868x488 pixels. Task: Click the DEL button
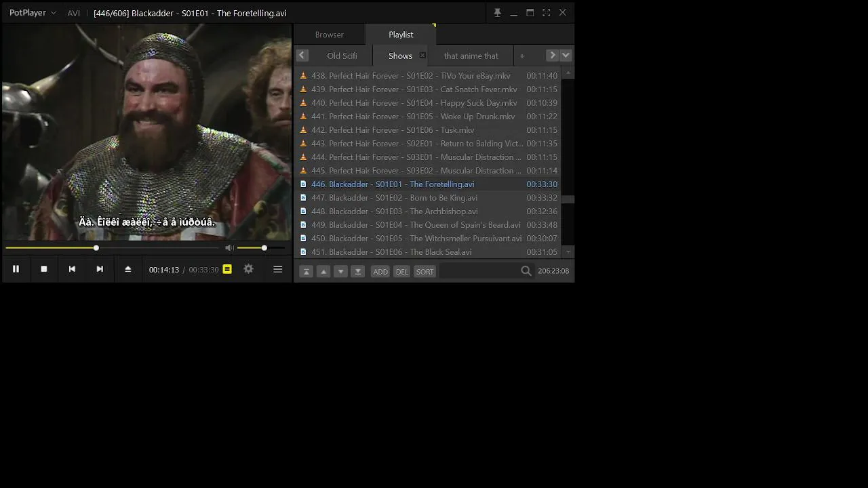402,271
